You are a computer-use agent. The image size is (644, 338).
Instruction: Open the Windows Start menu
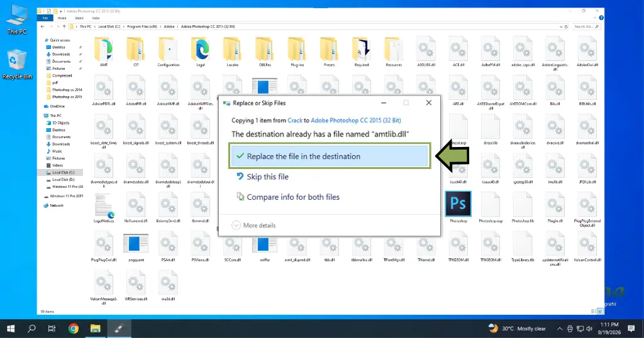coord(11,329)
